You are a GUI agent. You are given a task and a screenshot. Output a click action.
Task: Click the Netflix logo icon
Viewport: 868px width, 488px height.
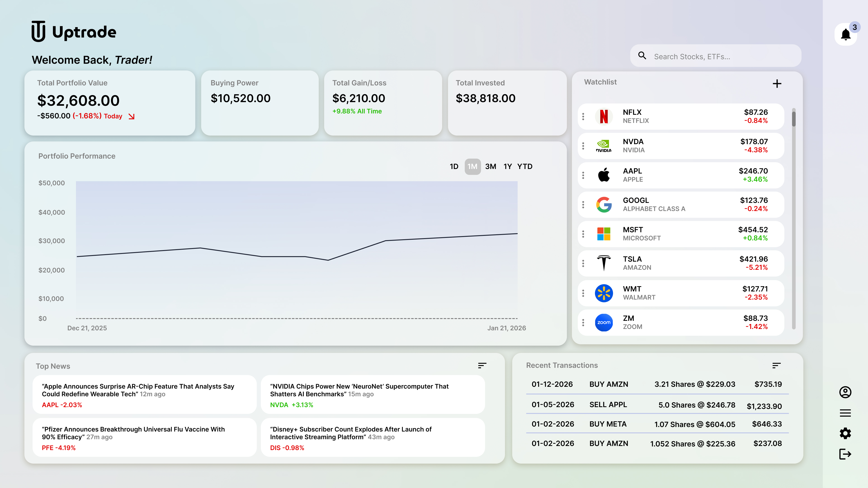604,117
